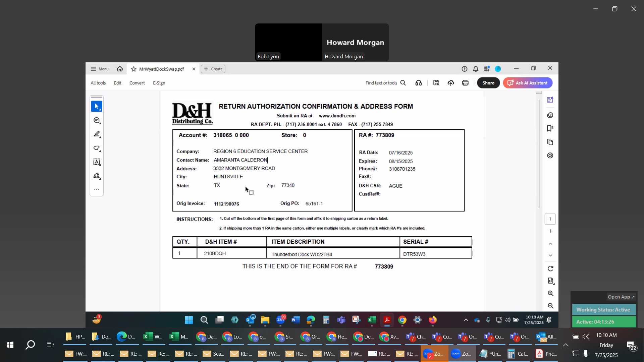The image size is (644, 362).
Task: Open the *Un... Notepad taskbar item
Action: (490, 354)
